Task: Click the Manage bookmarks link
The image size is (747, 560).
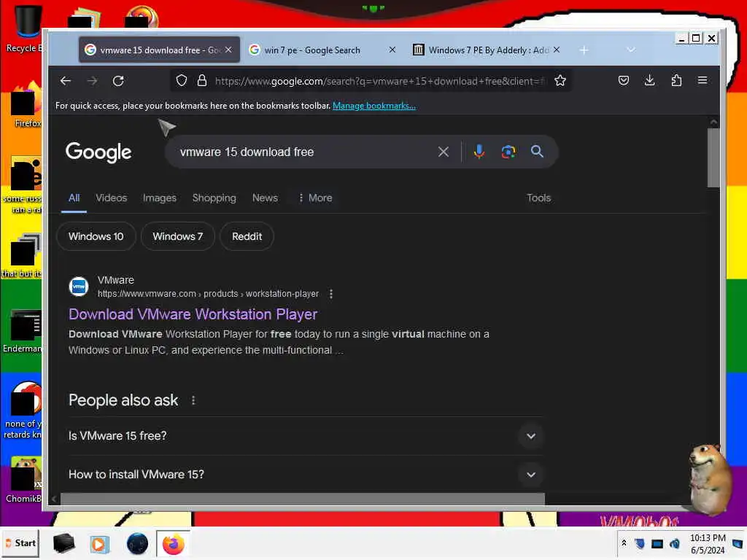Action: [x=374, y=106]
